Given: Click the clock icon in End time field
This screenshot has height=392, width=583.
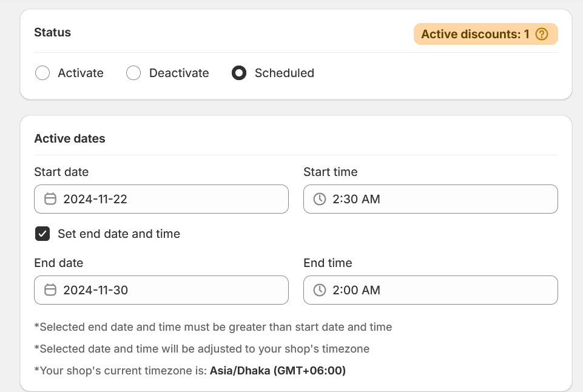Looking at the screenshot, I should pos(320,290).
